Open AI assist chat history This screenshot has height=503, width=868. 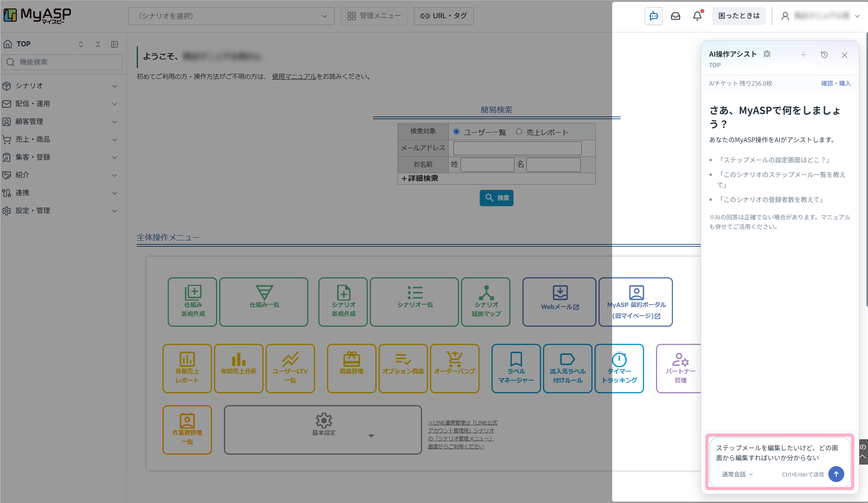click(x=824, y=55)
